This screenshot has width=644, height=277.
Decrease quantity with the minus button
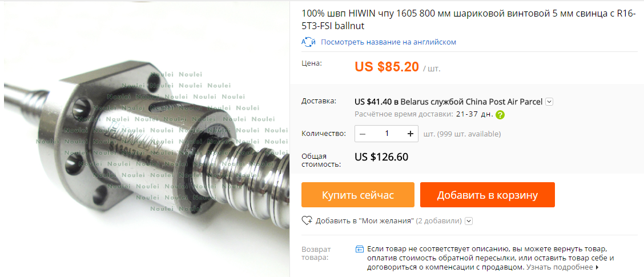[362, 134]
